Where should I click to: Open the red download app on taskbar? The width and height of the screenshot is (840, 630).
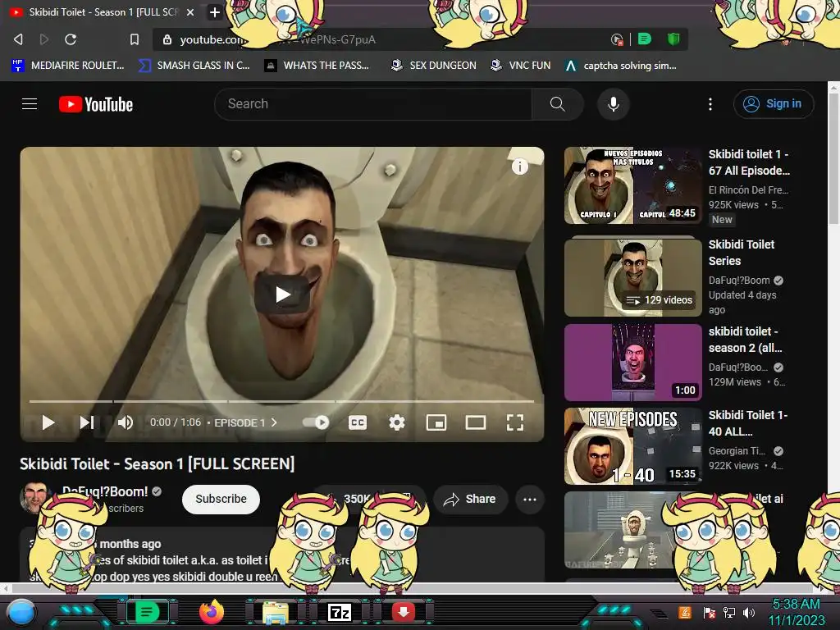coord(404,611)
